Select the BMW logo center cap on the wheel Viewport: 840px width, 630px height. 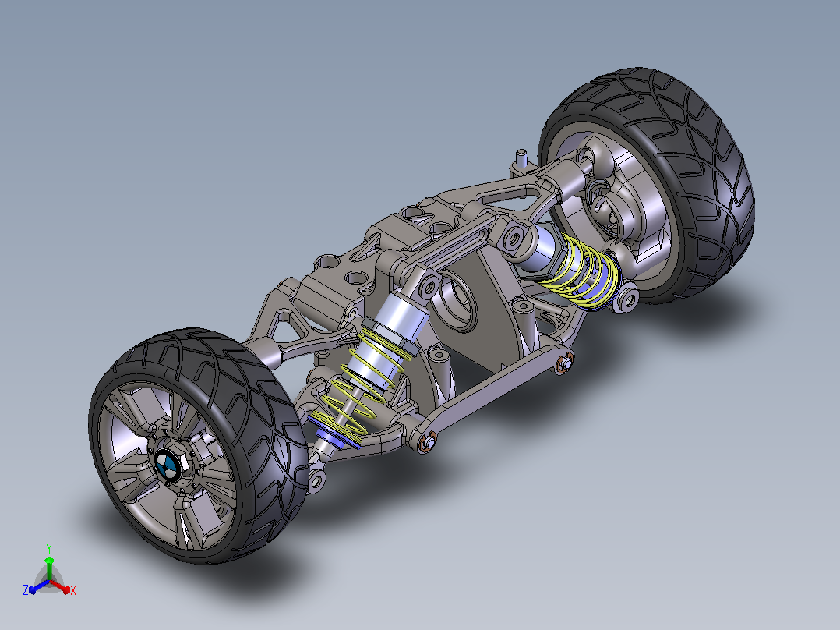click(168, 465)
